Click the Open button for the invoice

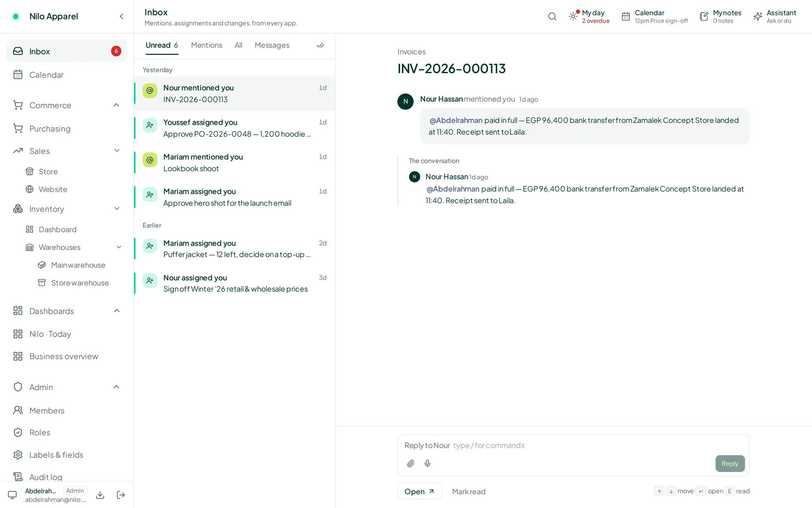tap(419, 491)
